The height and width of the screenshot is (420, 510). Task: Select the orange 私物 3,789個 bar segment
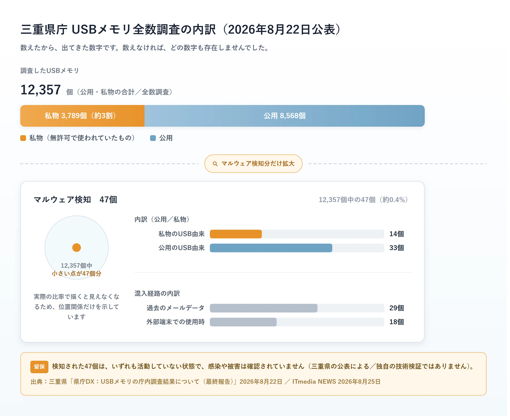(82, 116)
